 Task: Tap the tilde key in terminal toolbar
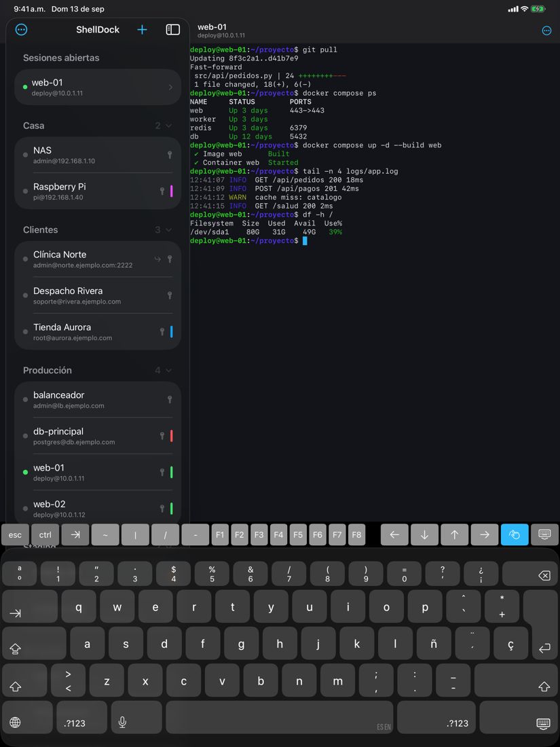(x=105, y=534)
